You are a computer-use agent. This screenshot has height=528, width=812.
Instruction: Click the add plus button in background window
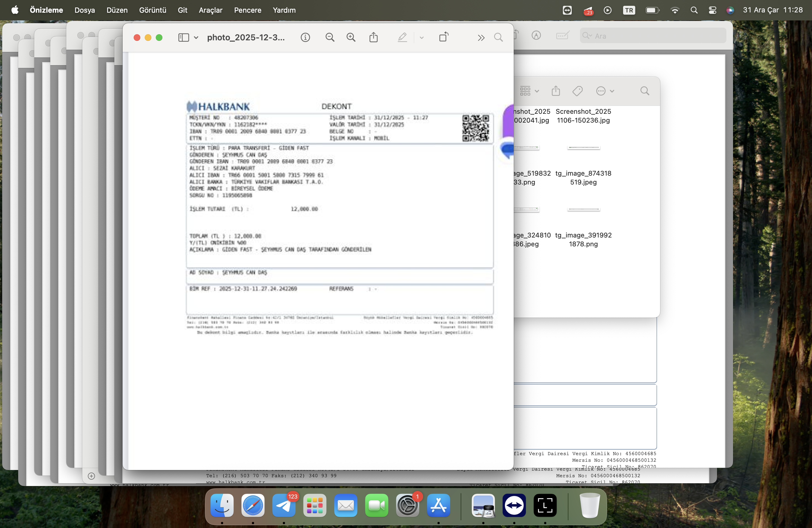pyautogui.click(x=91, y=476)
